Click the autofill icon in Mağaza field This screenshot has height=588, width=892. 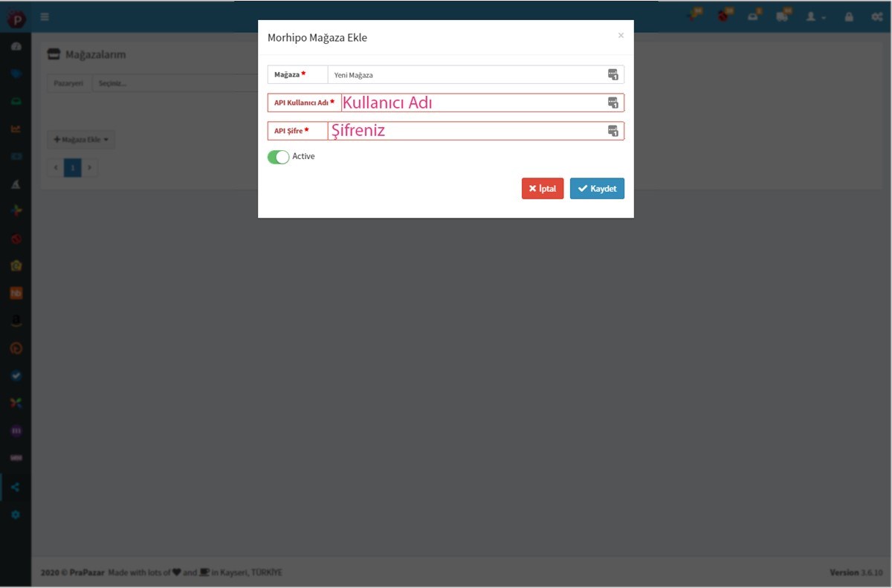click(613, 74)
